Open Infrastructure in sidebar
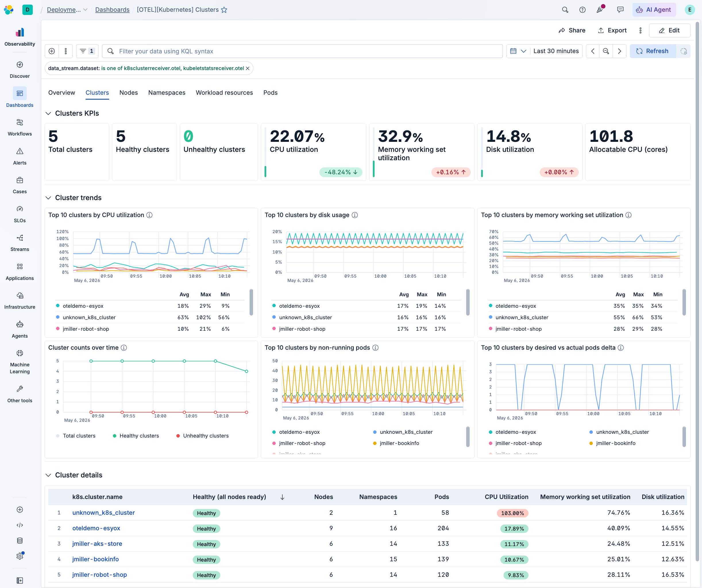Viewport: 702px width, 588px height. coord(20,301)
